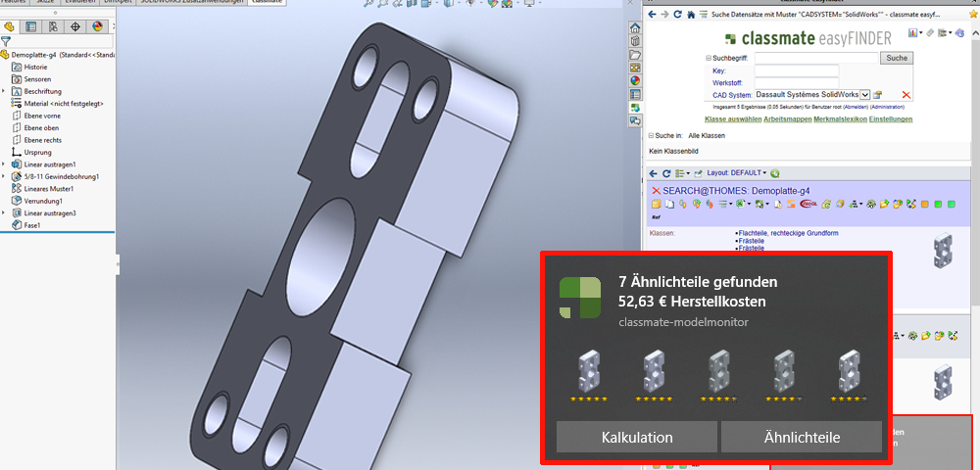Click the WebGL viewer icon in result toolbar

click(x=808, y=204)
